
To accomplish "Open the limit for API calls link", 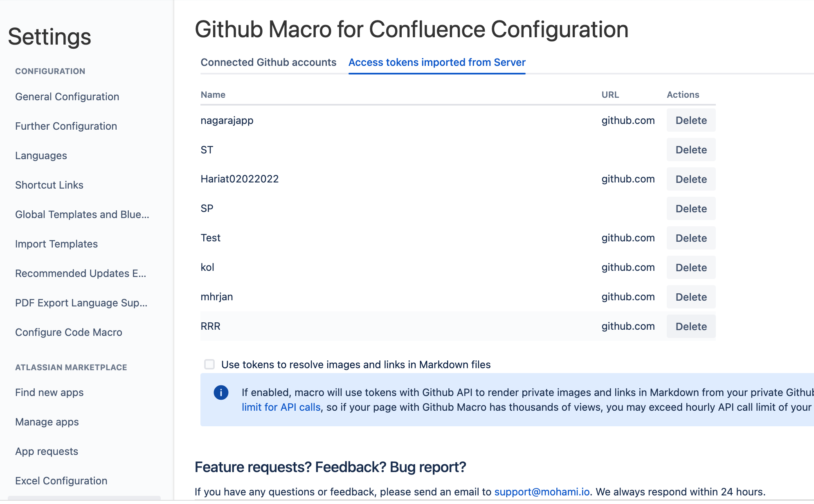I will point(281,407).
